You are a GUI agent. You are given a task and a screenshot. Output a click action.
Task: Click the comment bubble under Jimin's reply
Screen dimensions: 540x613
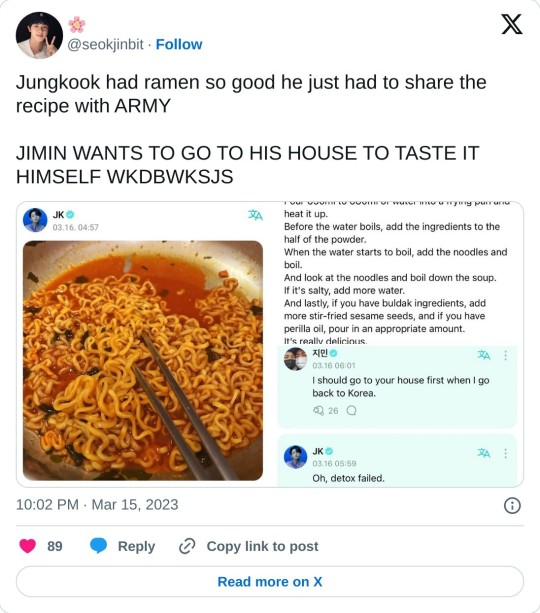pos(352,410)
